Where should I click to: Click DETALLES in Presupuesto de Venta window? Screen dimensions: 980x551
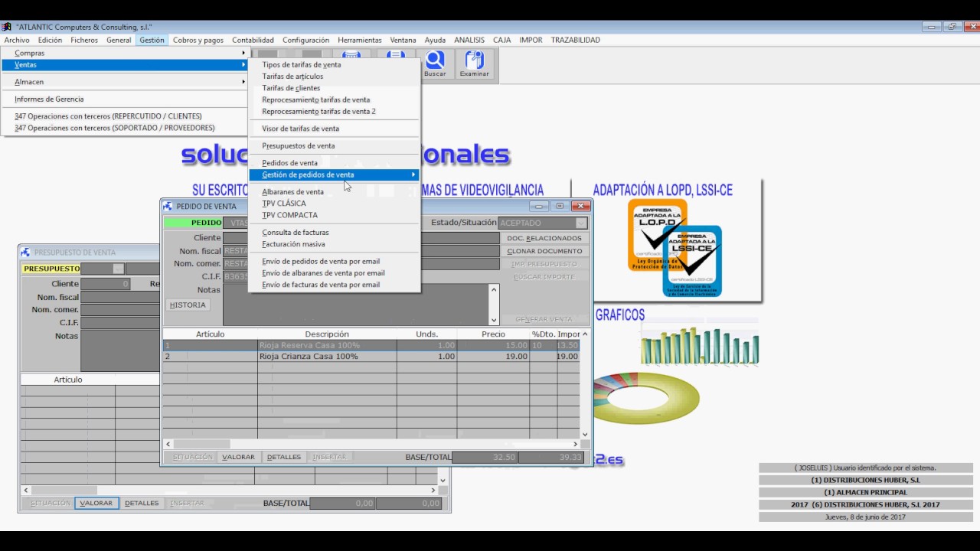coord(142,503)
